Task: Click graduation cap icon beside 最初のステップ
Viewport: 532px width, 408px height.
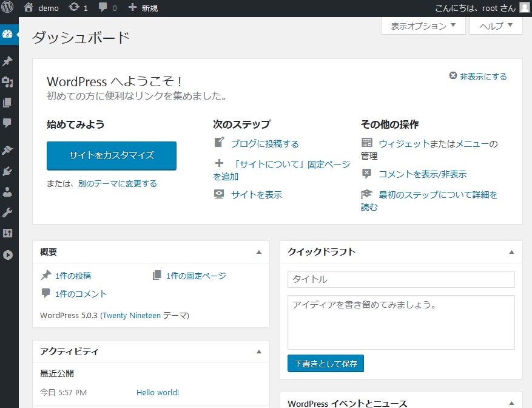Action: [367, 194]
